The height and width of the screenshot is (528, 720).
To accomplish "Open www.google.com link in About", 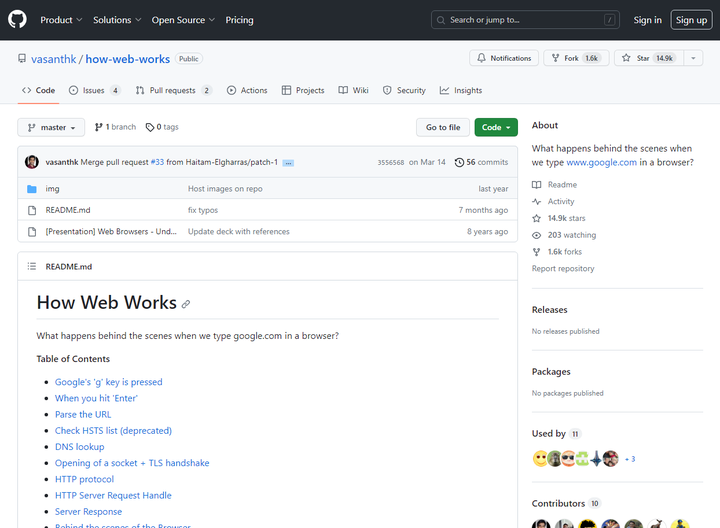I will pos(602,162).
